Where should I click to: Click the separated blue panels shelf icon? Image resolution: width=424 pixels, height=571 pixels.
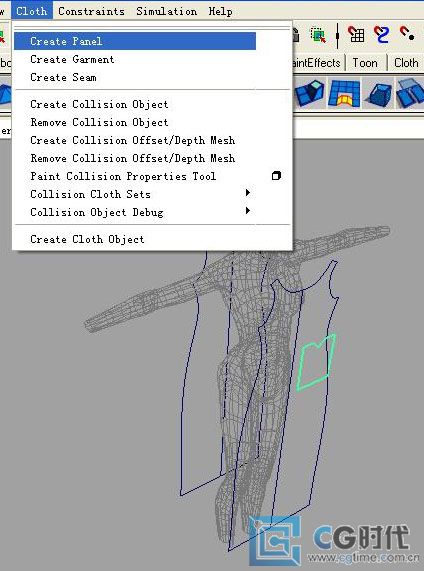[x=410, y=93]
